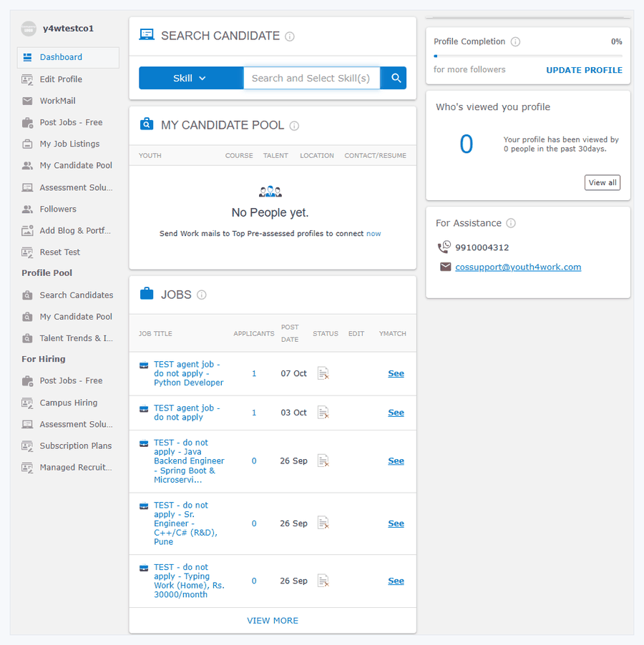The height and width of the screenshot is (645, 644).
Task: Open Typing Work (Home) job title
Action: pos(189,581)
